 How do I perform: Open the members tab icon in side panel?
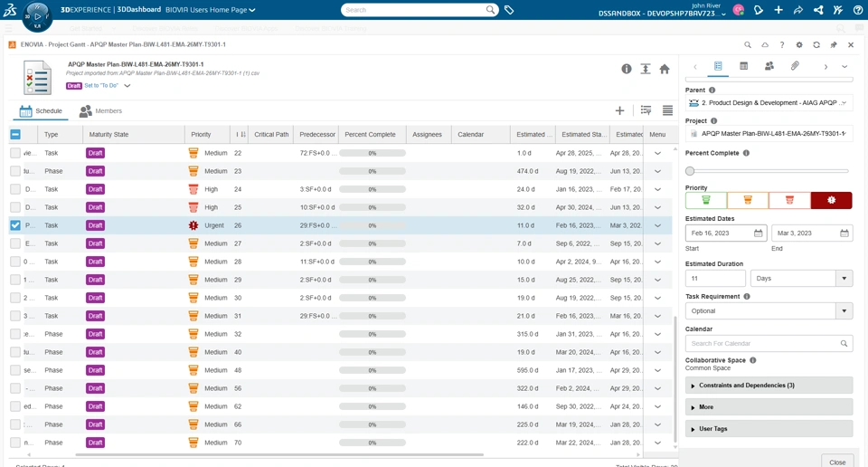pyautogui.click(x=769, y=66)
